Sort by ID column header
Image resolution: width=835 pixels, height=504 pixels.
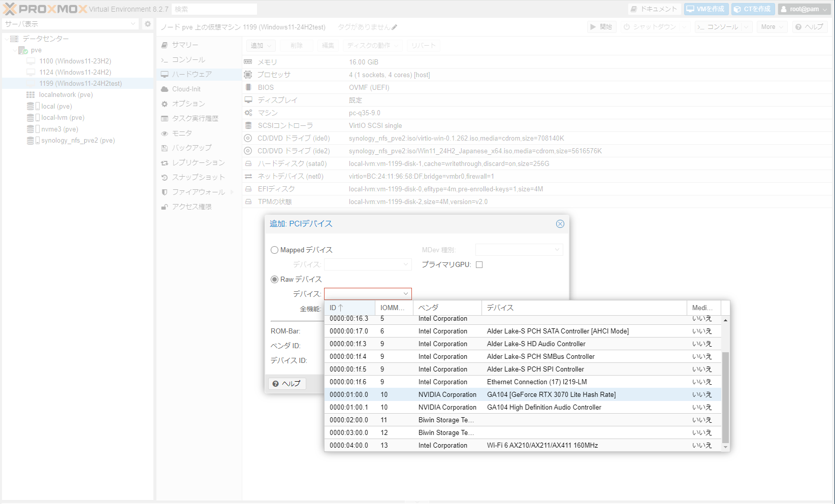coord(349,308)
